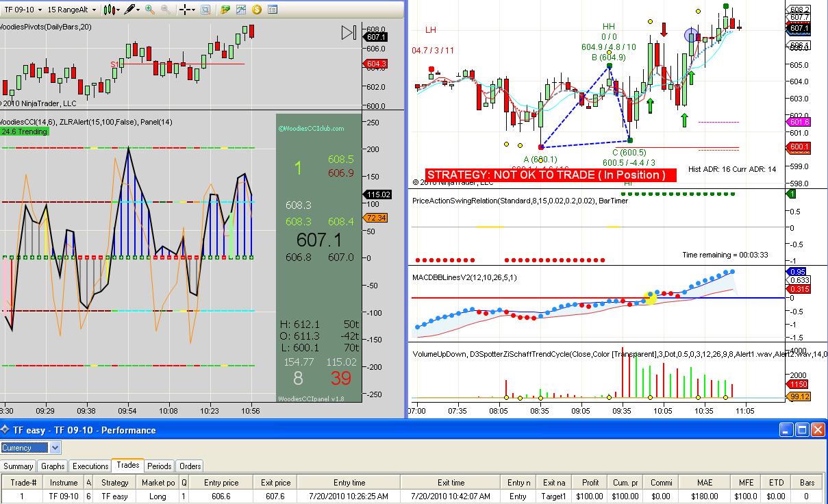Select the drawing pencil tool
The width and height of the screenshot is (828, 504).
tap(130, 10)
